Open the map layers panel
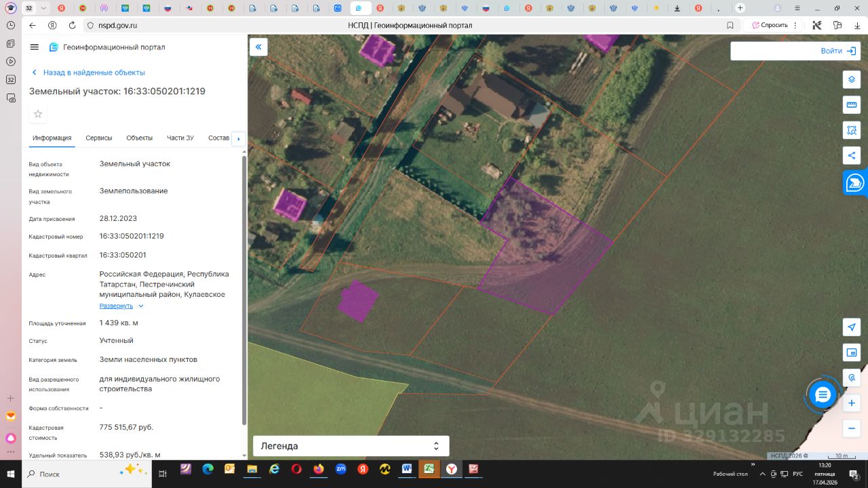The height and width of the screenshot is (488, 868). (851, 79)
